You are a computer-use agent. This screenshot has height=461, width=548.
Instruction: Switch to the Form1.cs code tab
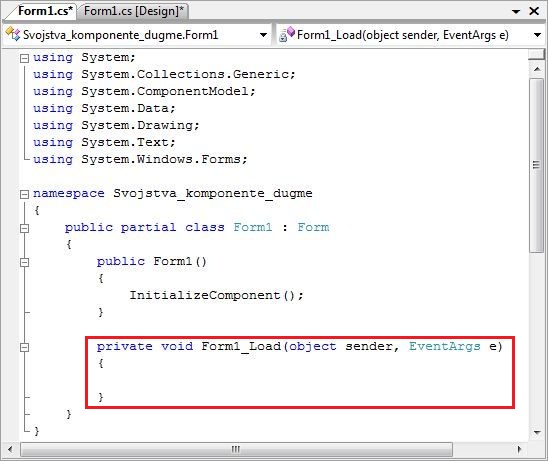(x=45, y=11)
